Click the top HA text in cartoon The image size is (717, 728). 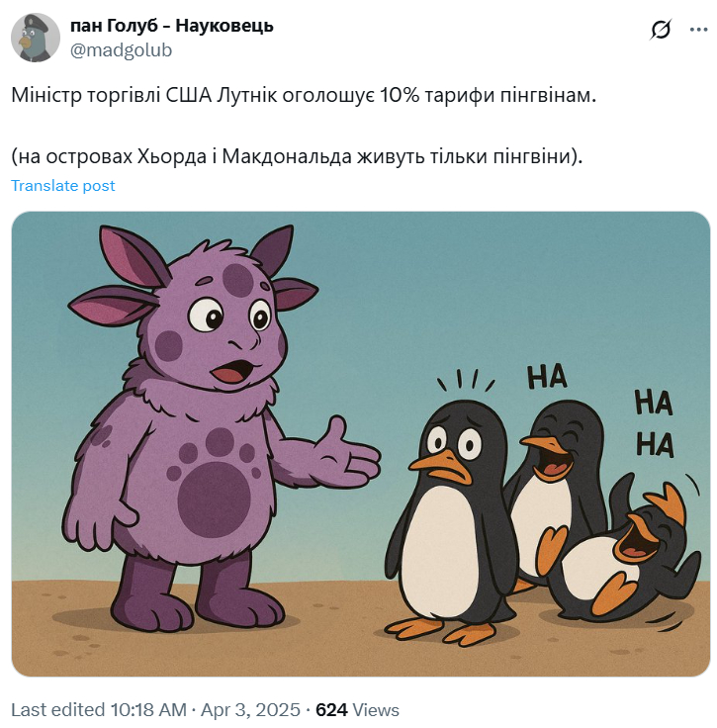tap(547, 377)
